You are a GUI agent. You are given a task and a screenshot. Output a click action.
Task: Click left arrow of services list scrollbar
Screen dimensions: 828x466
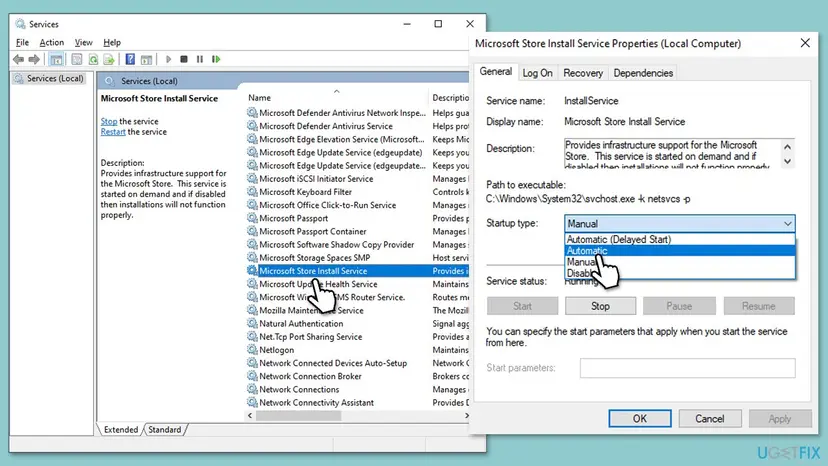click(x=250, y=416)
